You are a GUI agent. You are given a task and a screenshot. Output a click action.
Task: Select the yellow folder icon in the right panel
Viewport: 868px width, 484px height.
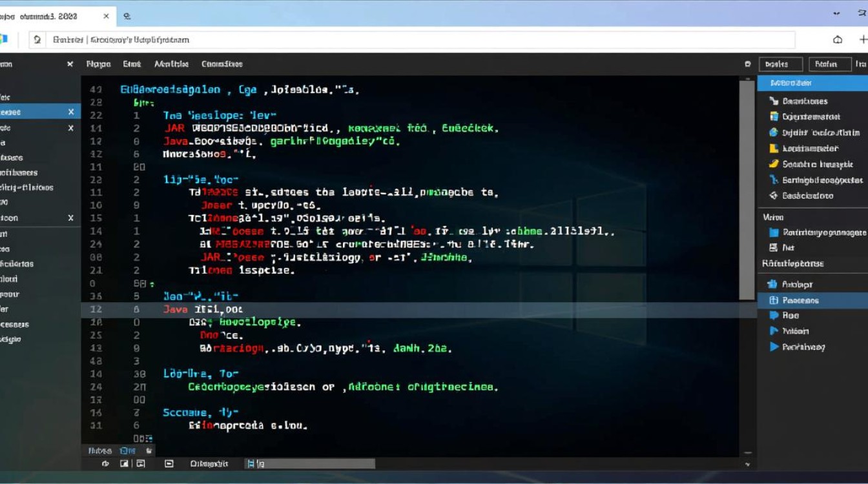point(774,148)
